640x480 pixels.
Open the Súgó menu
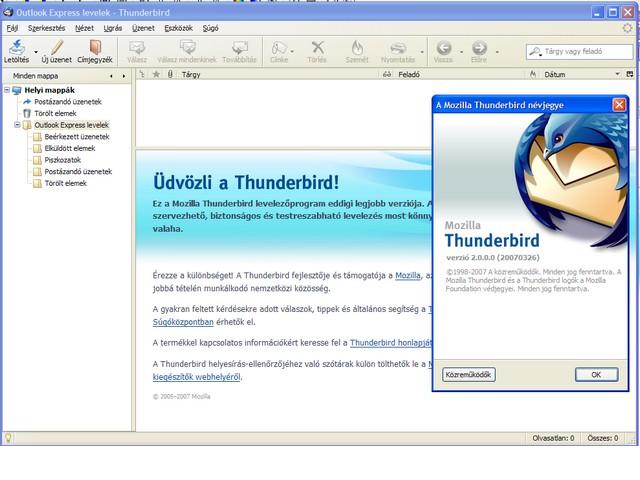pos(211,28)
